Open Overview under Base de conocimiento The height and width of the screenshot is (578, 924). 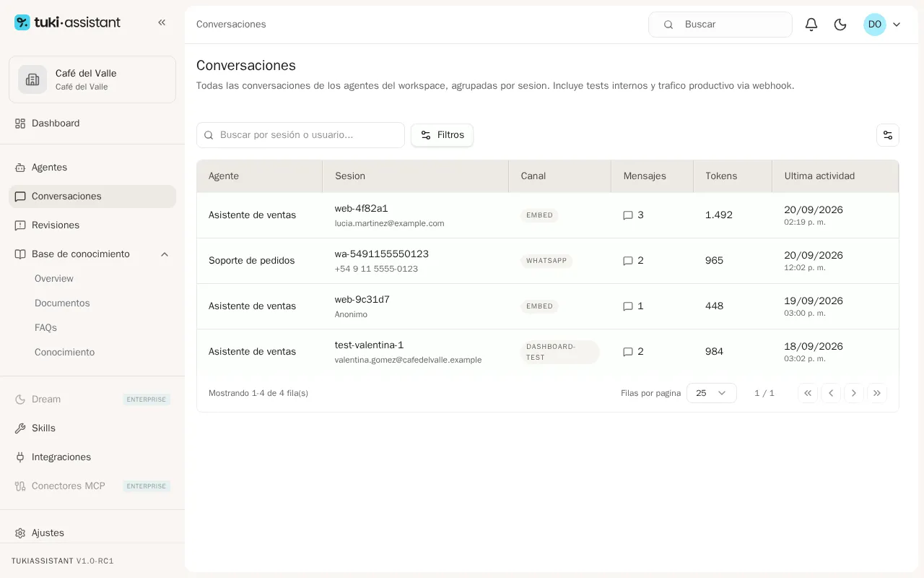[54, 279]
